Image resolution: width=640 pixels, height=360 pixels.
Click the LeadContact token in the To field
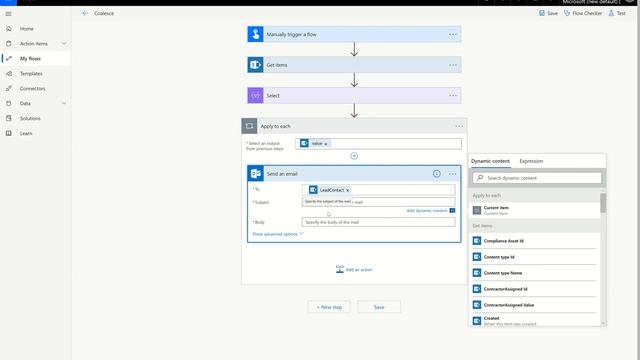coord(330,190)
